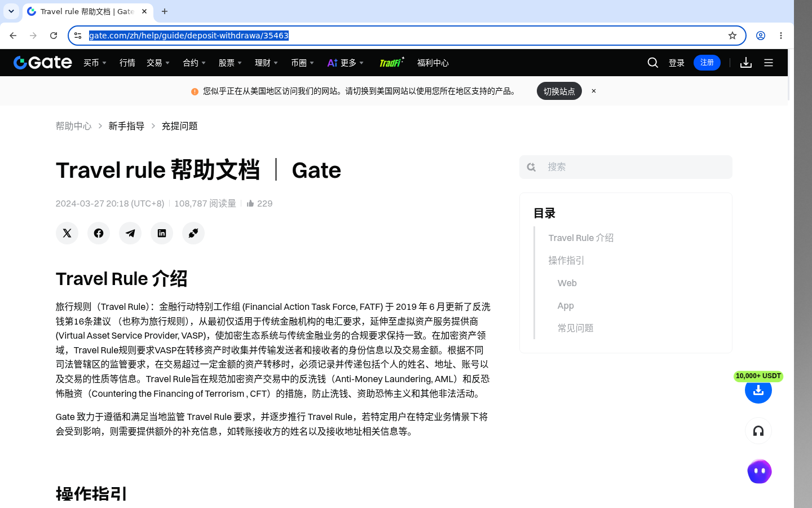812x508 pixels.
Task: Reload the page
Action: tap(54, 36)
